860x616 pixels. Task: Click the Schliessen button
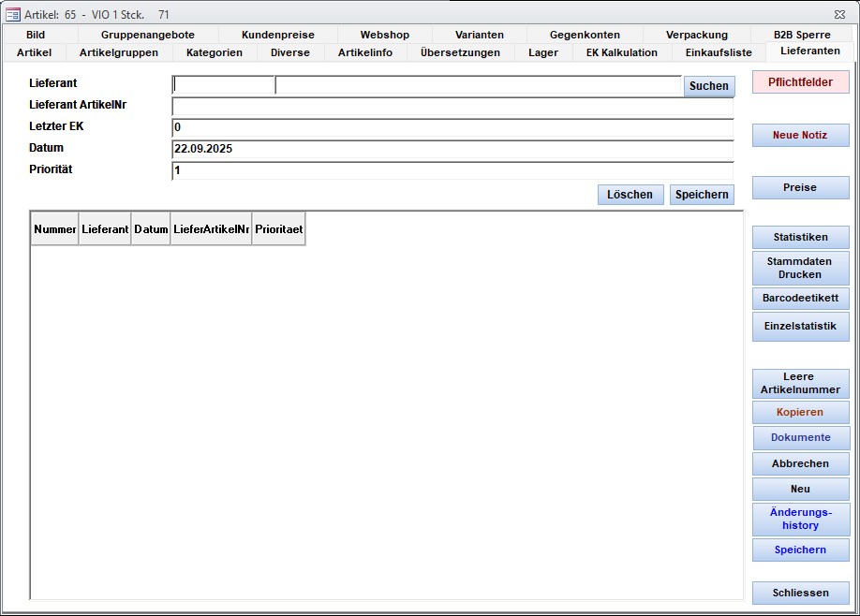800,594
